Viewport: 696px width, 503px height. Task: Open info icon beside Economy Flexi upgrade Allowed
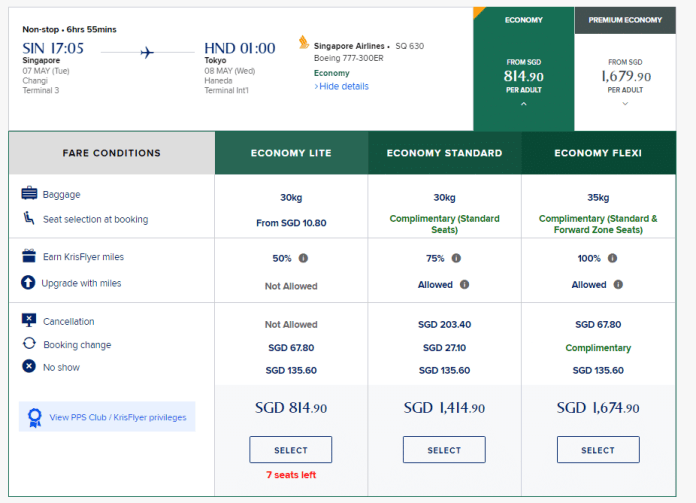point(618,285)
